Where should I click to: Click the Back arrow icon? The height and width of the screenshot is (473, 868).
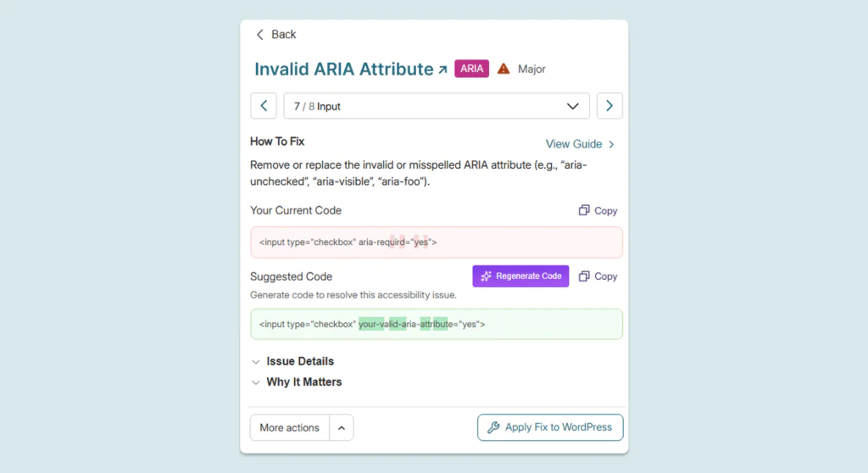(x=259, y=35)
